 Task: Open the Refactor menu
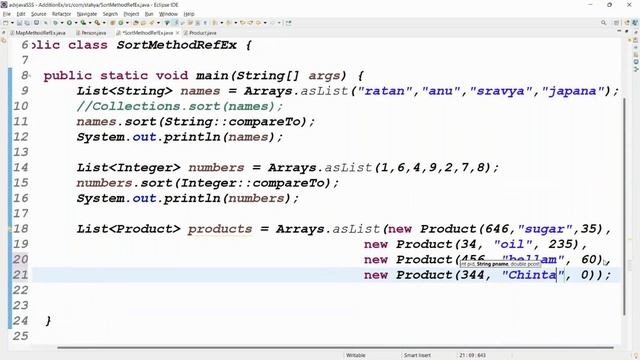[x=62, y=14]
